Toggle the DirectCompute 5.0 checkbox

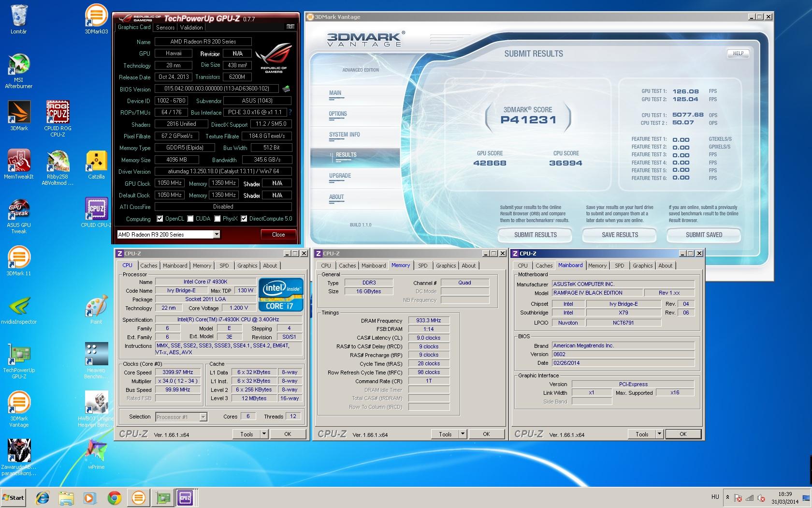tap(244, 219)
